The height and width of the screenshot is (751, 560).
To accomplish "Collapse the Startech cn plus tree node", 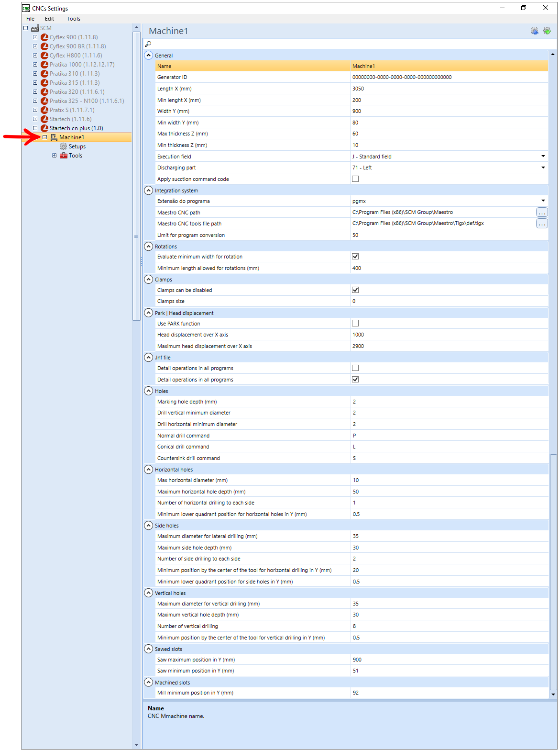I will click(x=35, y=128).
